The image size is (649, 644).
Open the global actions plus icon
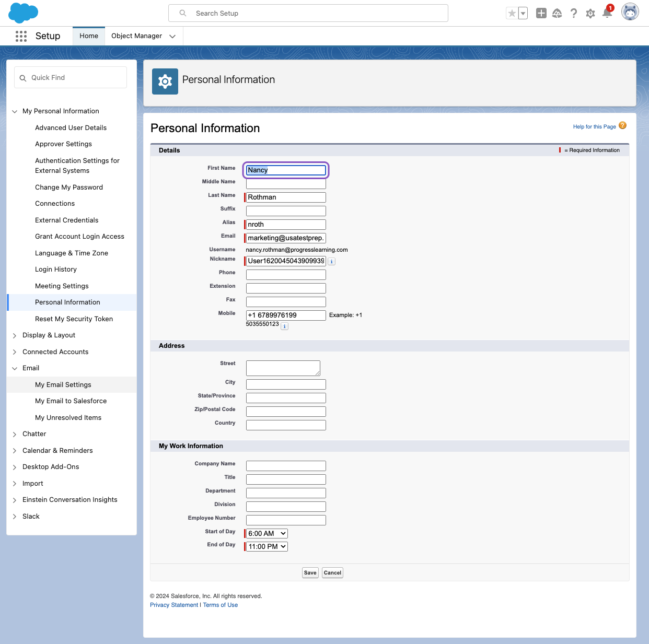point(541,14)
